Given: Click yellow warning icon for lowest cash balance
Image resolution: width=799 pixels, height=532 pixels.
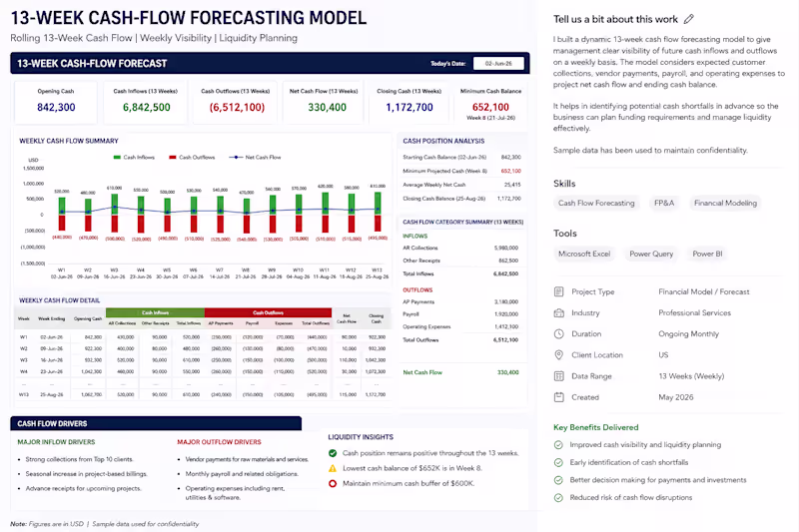Looking at the screenshot, I should (x=333, y=468).
